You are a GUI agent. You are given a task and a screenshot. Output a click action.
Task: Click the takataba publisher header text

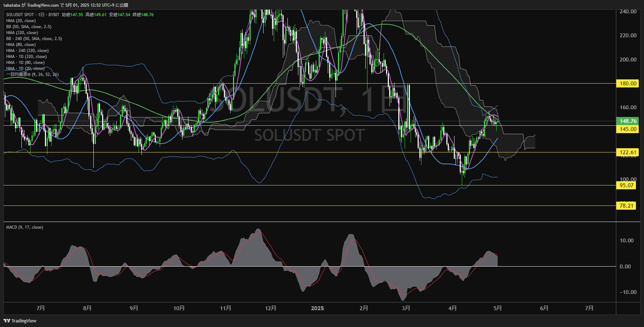[x=66, y=5]
